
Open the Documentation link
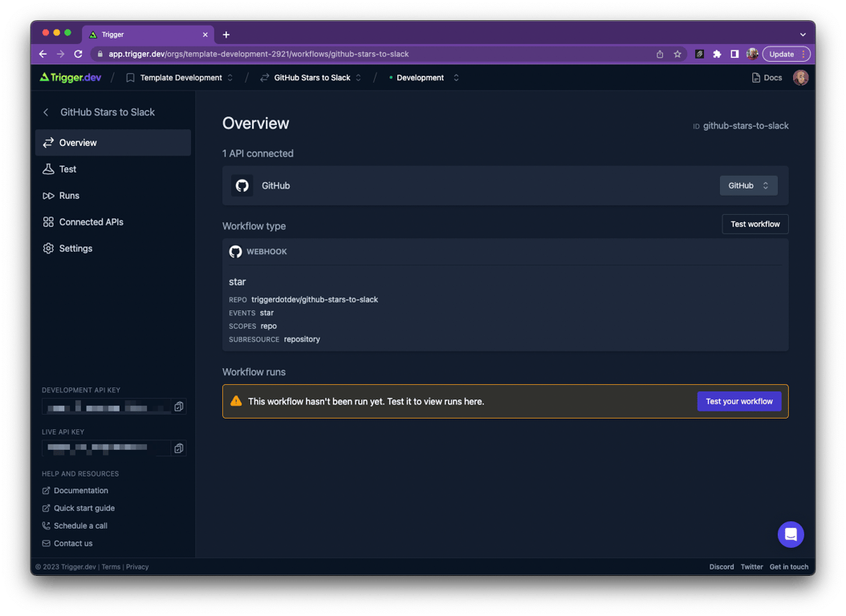75,490
